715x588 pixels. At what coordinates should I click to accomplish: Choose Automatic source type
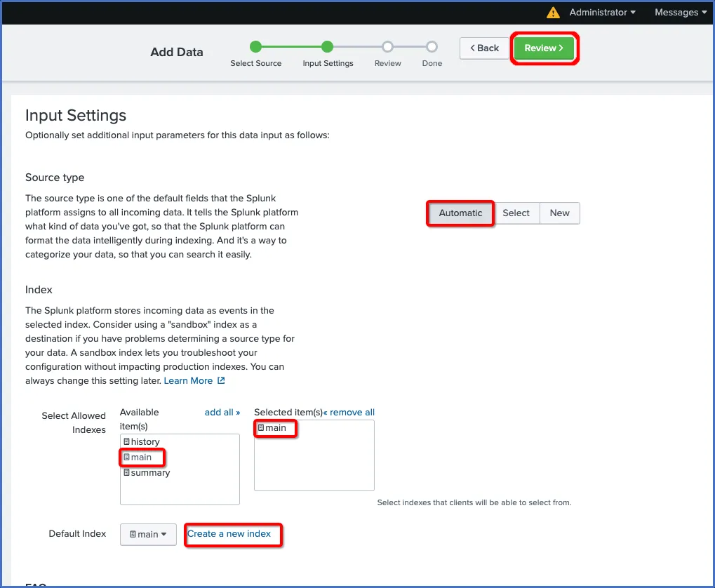point(460,213)
